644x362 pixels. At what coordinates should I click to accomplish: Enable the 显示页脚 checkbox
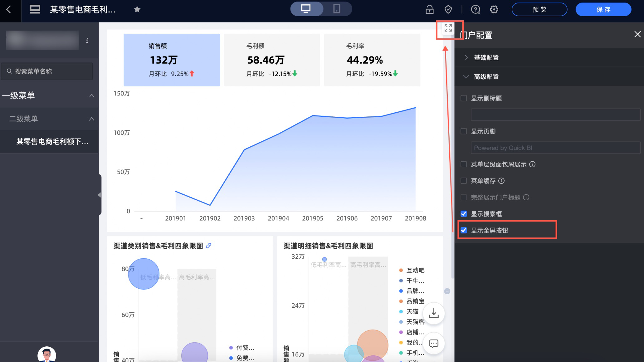(464, 131)
